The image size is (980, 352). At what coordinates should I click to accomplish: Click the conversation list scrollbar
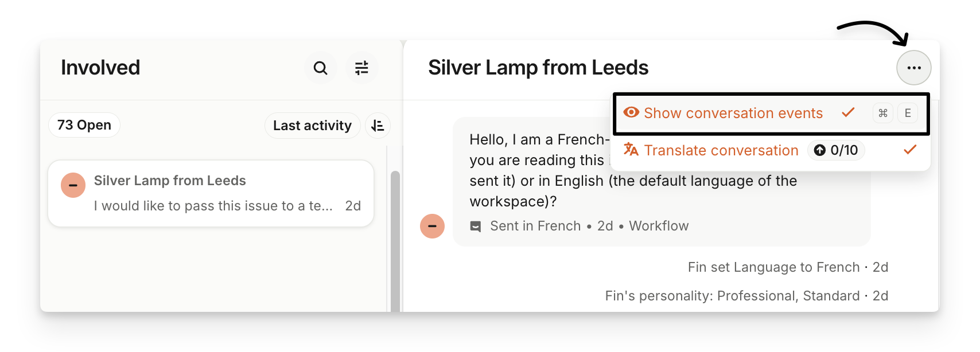(395, 241)
